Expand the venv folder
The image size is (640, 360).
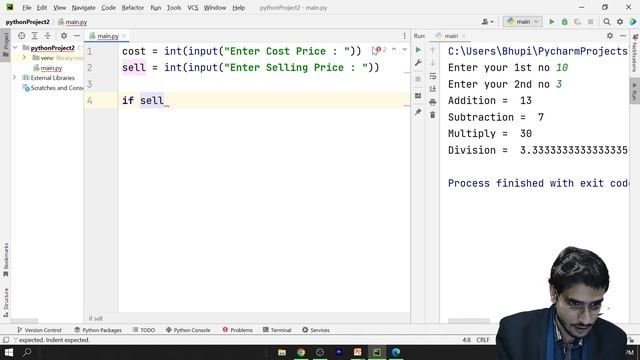(x=24, y=58)
